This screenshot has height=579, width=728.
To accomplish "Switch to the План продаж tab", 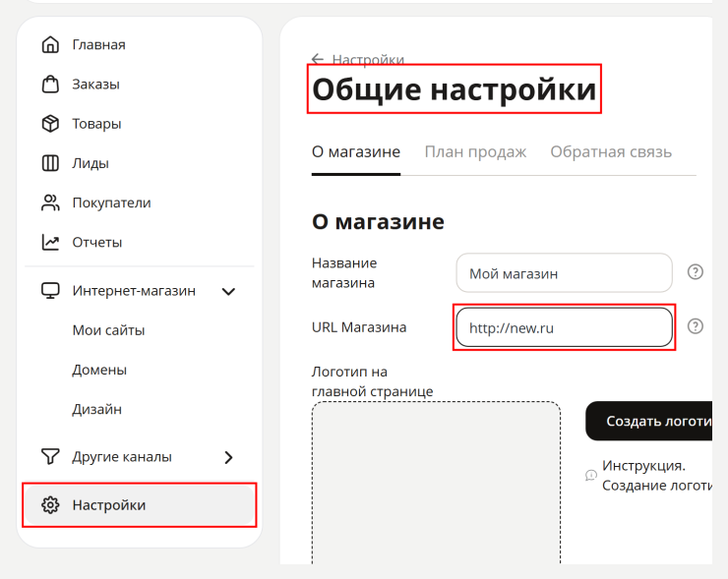I will tap(475, 151).
